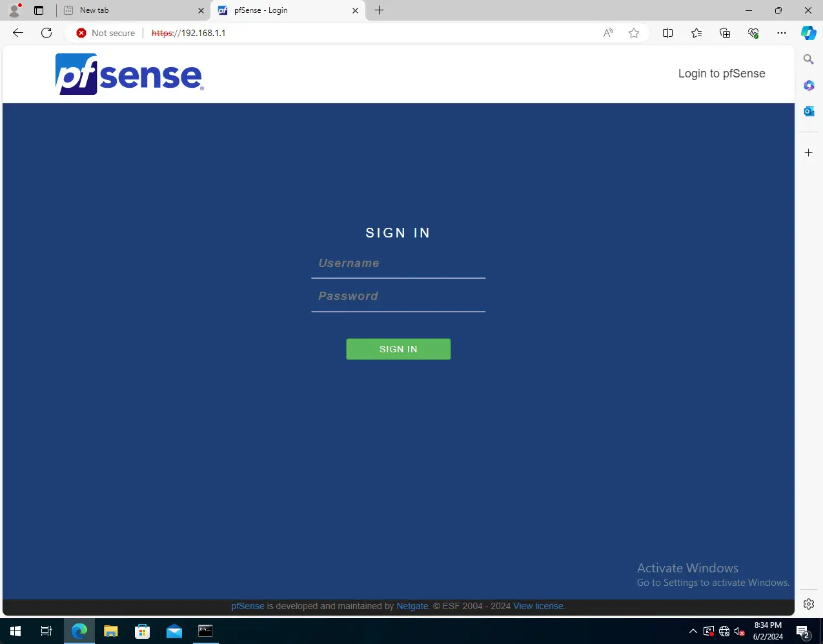Open a new tab with plus button
Viewport: 823px width, 644px height.
(380, 10)
